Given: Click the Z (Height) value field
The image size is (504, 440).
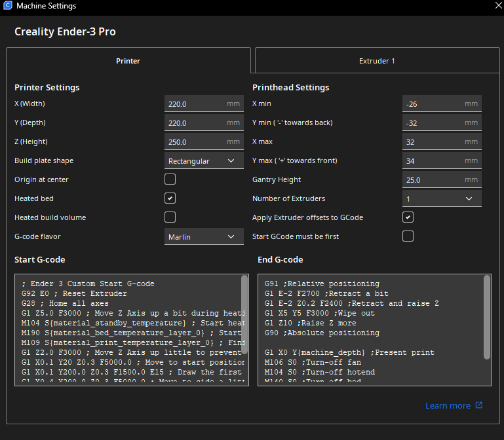Looking at the screenshot, I should click(194, 142).
